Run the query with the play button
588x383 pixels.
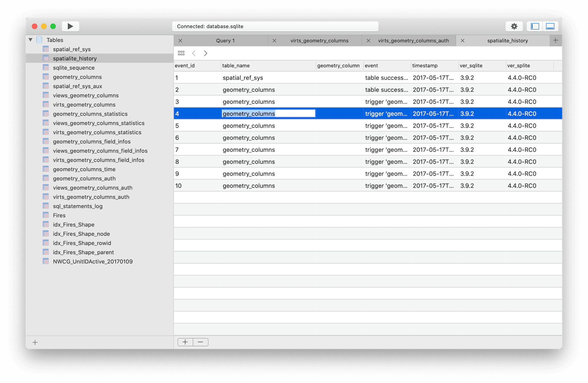(x=70, y=26)
